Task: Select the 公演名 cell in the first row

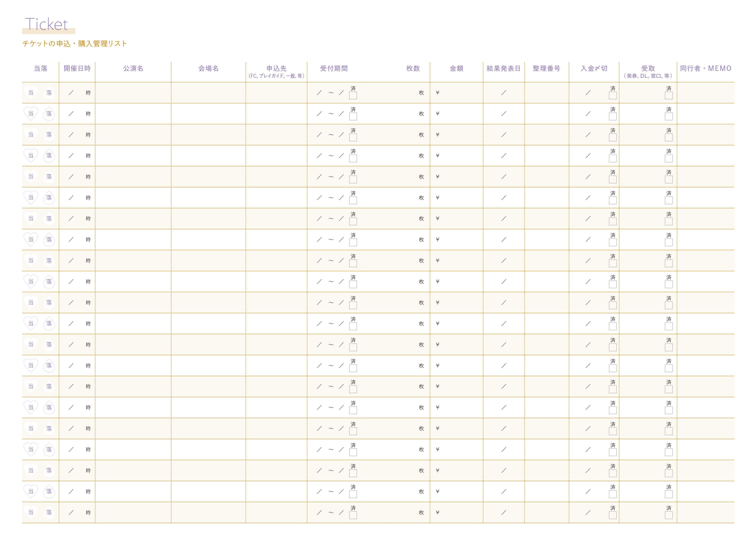Action: coord(133,93)
